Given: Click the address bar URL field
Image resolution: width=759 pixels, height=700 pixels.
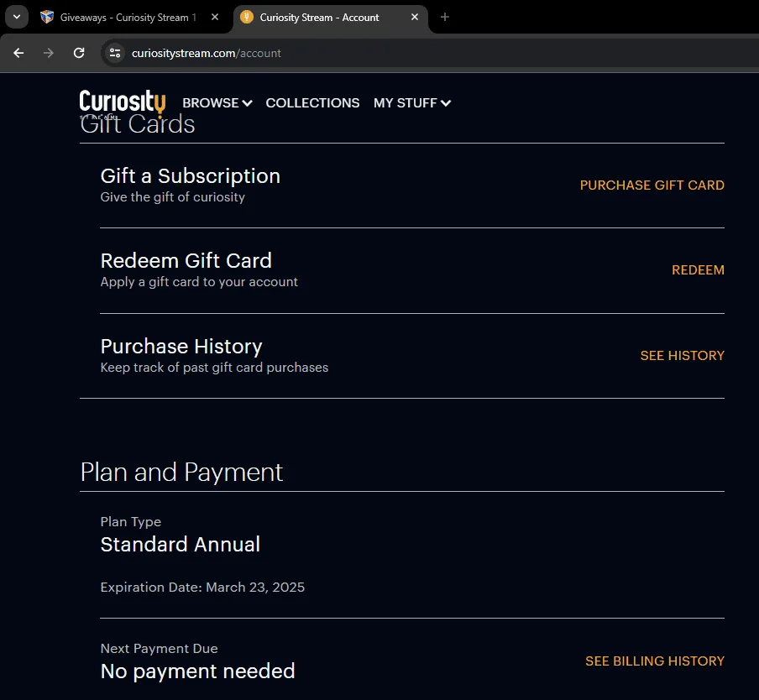Looking at the screenshot, I should coord(436,53).
